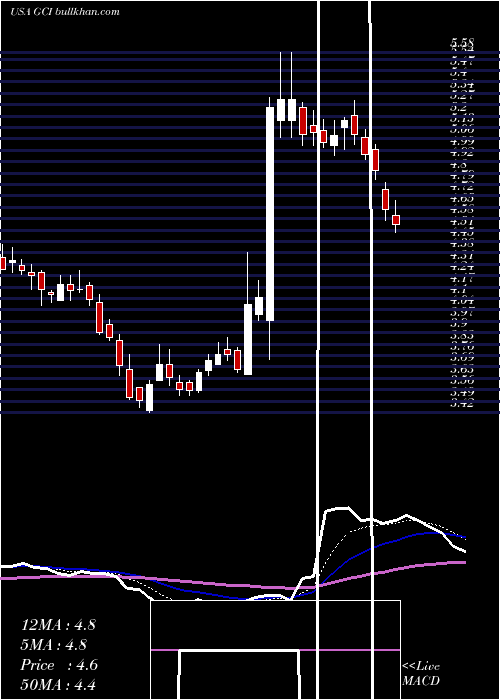Image resolution: width=500 pixels, height=700 pixels.
Task: Click the '50MA : 4.4' legend value
Action: click(x=58, y=684)
